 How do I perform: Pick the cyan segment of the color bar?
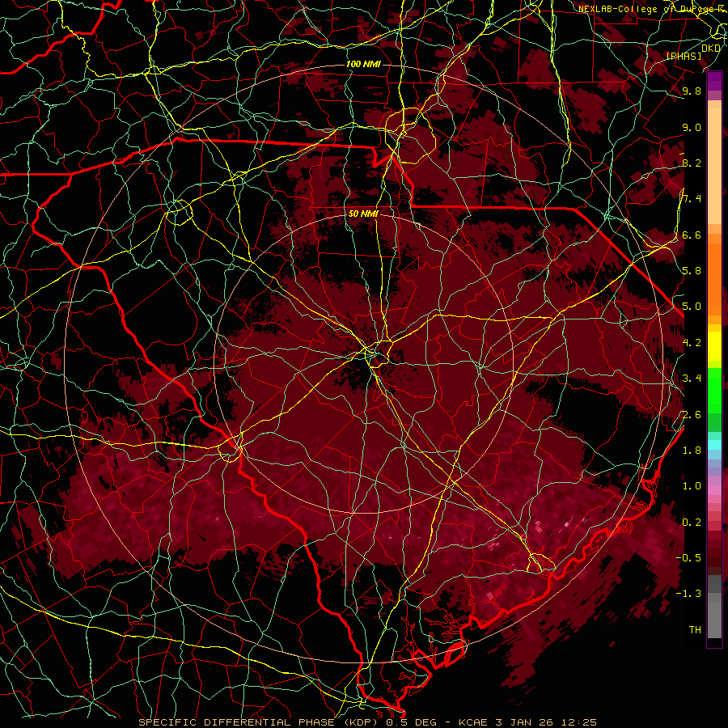pyautogui.click(x=714, y=445)
